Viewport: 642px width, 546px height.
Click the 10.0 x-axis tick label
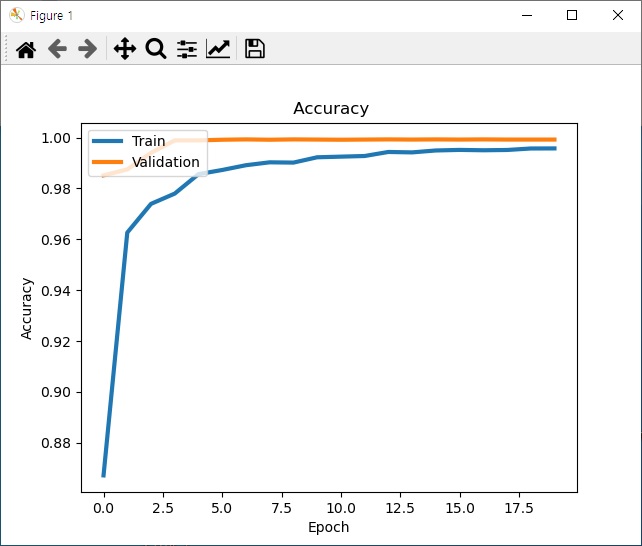[x=341, y=508]
